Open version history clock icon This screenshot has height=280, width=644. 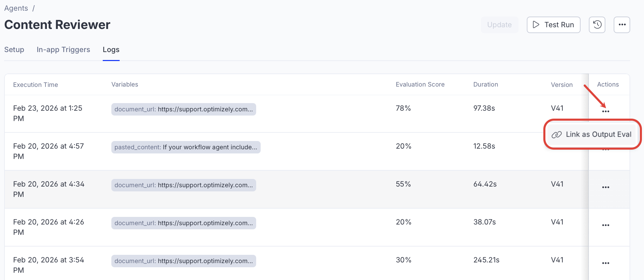[x=597, y=25]
